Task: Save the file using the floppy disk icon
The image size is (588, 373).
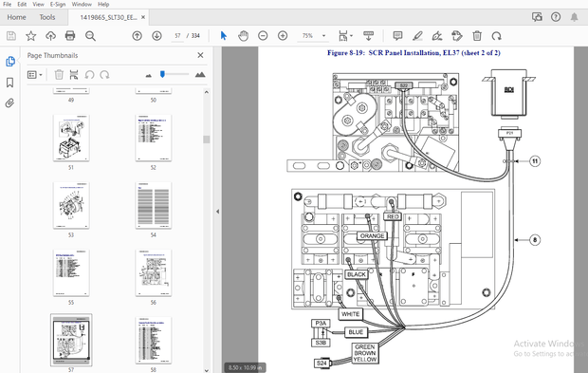Action: (x=11, y=36)
